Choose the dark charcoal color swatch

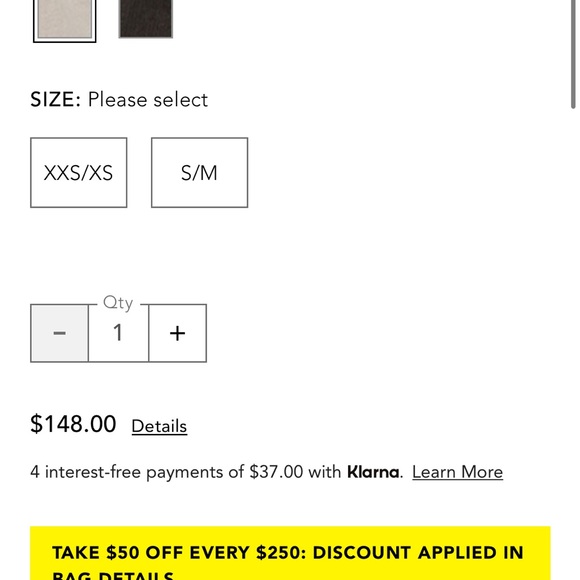(146, 18)
